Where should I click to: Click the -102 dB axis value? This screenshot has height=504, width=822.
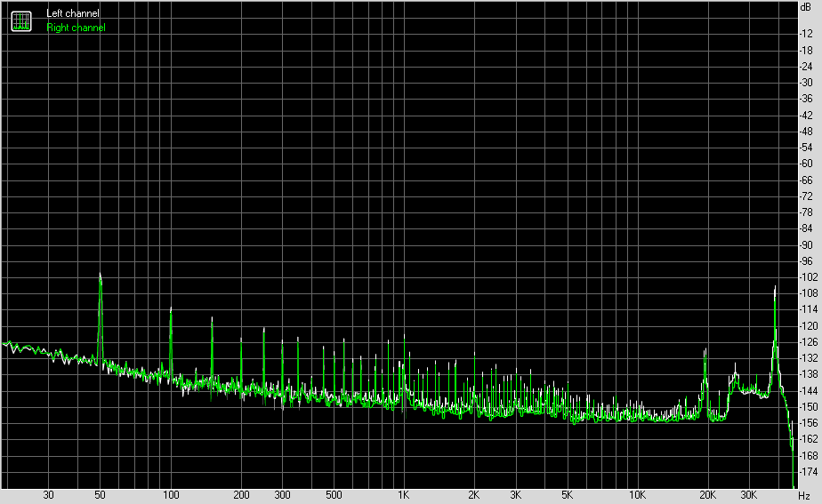808,277
